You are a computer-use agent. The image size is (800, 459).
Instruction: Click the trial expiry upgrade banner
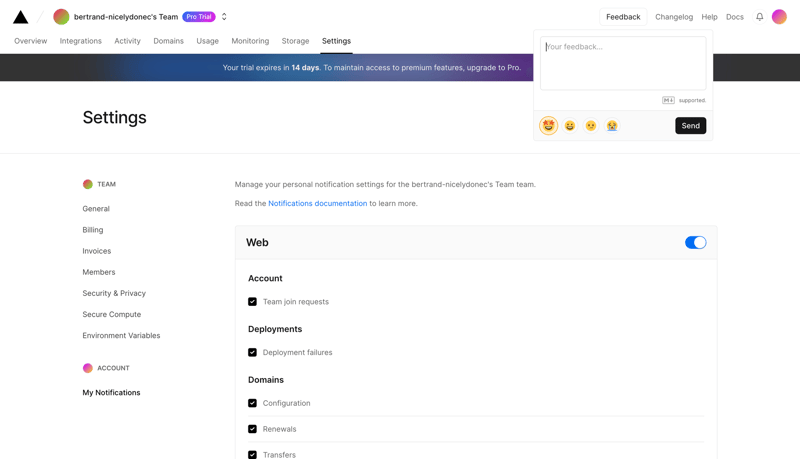(x=371, y=67)
